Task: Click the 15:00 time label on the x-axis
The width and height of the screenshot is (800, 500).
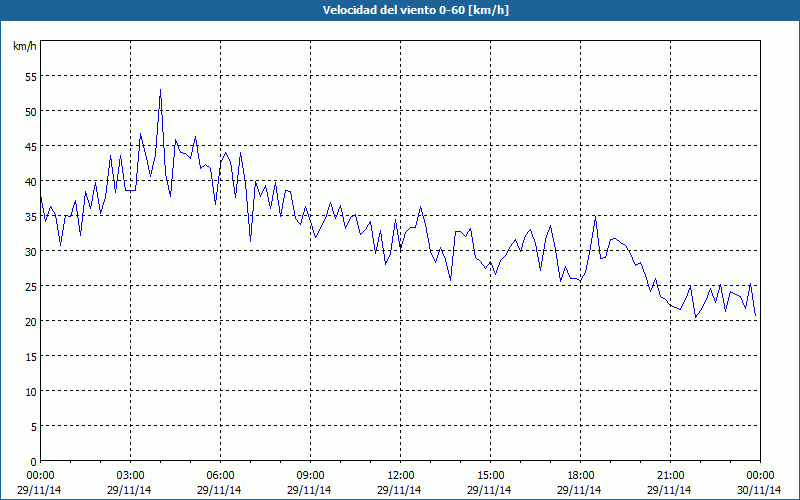Action: tap(490, 476)
